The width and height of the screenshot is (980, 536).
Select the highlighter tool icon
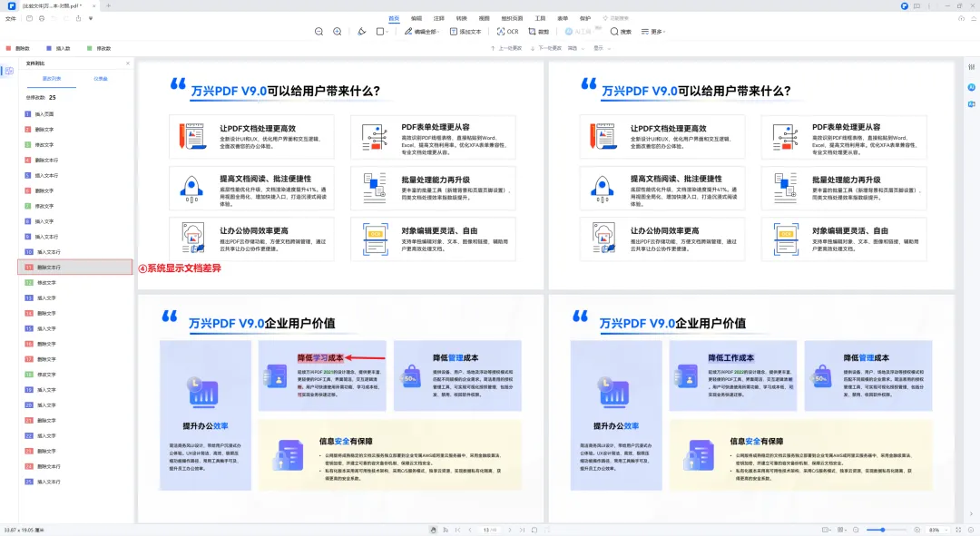[361, 31]
